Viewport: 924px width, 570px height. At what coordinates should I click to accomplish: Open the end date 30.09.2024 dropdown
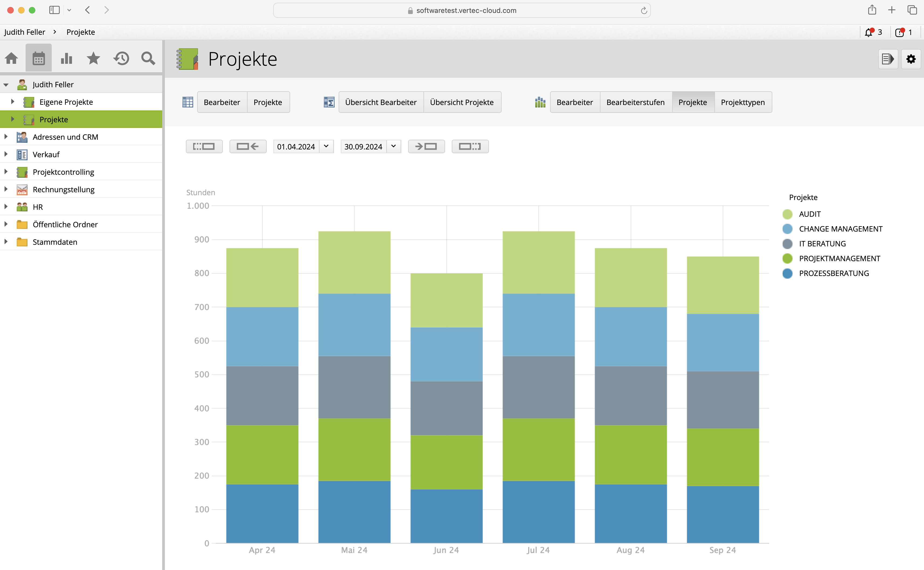pos(393,146)
